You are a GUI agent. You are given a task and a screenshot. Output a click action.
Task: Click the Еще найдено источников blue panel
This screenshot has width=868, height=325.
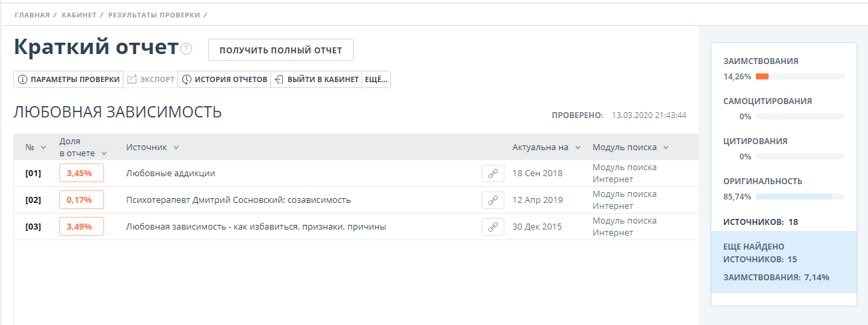coord(783,262)
